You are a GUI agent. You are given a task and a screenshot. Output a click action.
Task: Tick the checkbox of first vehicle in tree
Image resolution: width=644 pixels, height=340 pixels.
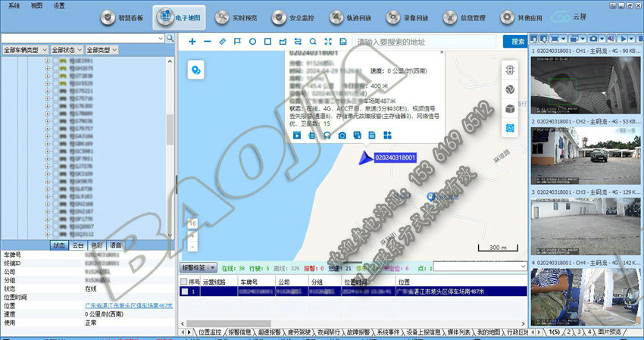tap(55, 61)
